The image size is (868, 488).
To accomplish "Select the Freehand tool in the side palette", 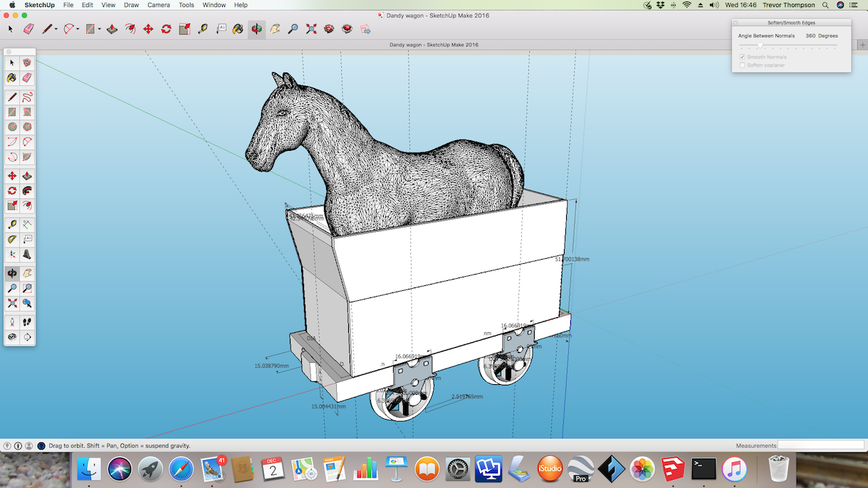I will coord(27,97).
